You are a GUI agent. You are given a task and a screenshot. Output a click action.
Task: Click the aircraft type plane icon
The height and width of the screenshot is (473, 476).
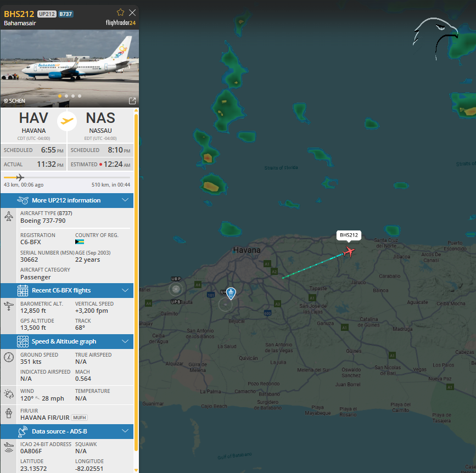9,216
